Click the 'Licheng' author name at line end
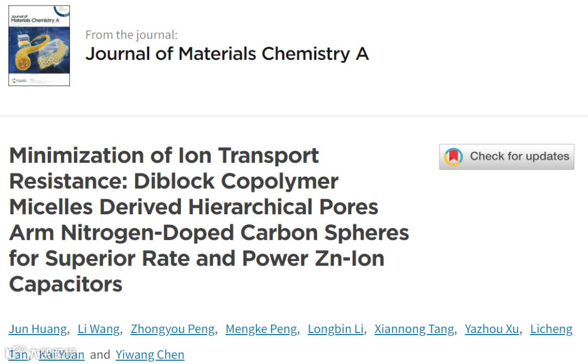This screenshot has height=364, width=588. click(551, 329)
